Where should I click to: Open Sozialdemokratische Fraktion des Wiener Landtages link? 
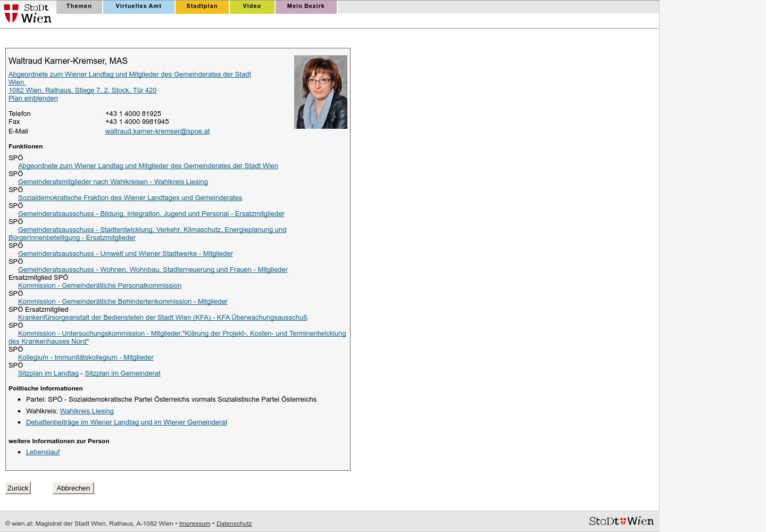(130, 198)
